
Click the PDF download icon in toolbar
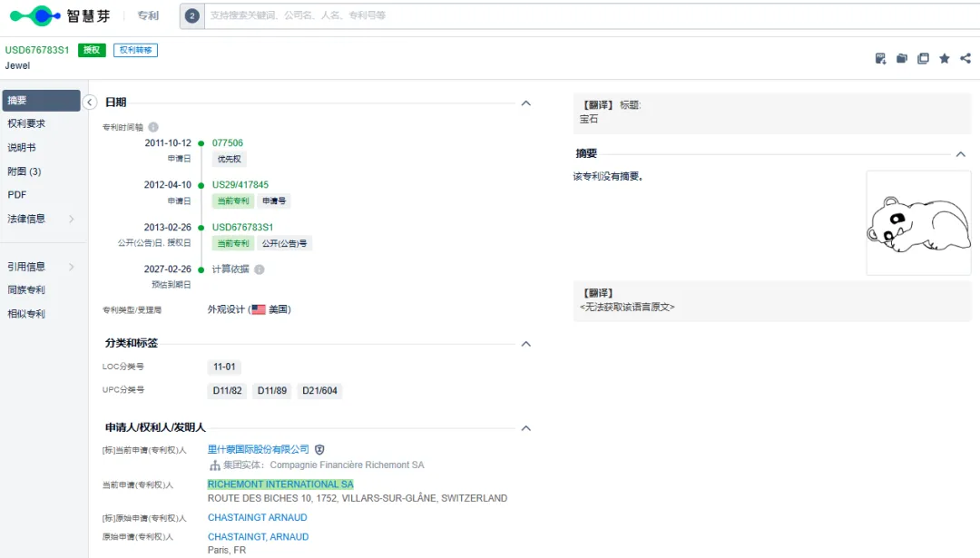880,58
